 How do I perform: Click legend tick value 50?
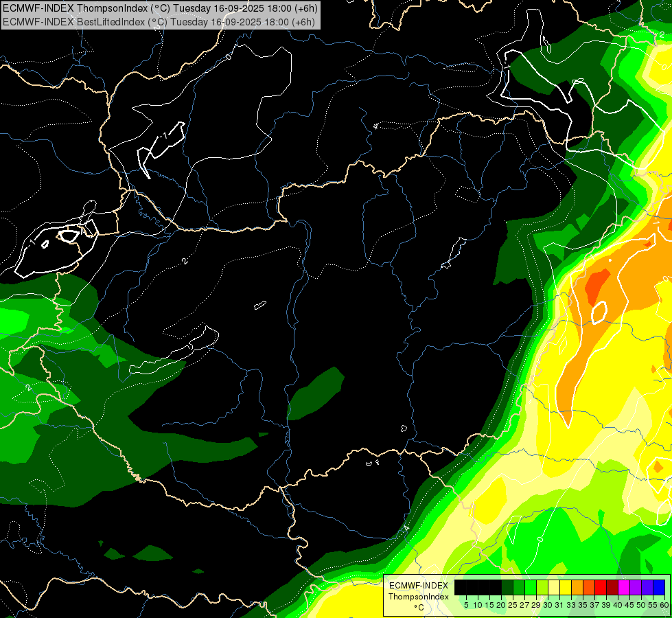(x=642, y=605)
